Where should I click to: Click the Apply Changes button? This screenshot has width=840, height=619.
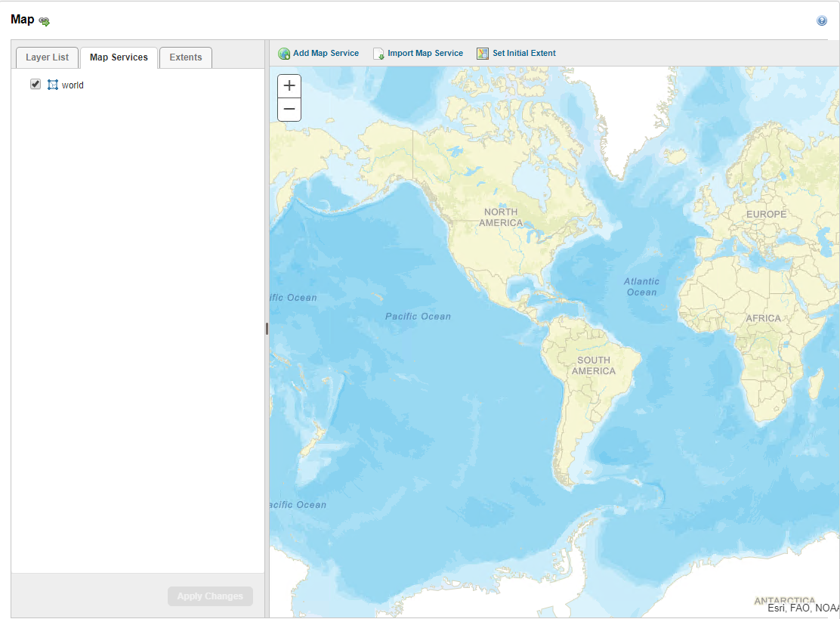210,596
